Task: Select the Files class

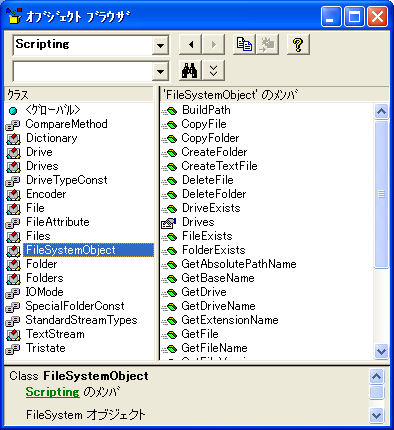Action: tap(38, 236)
